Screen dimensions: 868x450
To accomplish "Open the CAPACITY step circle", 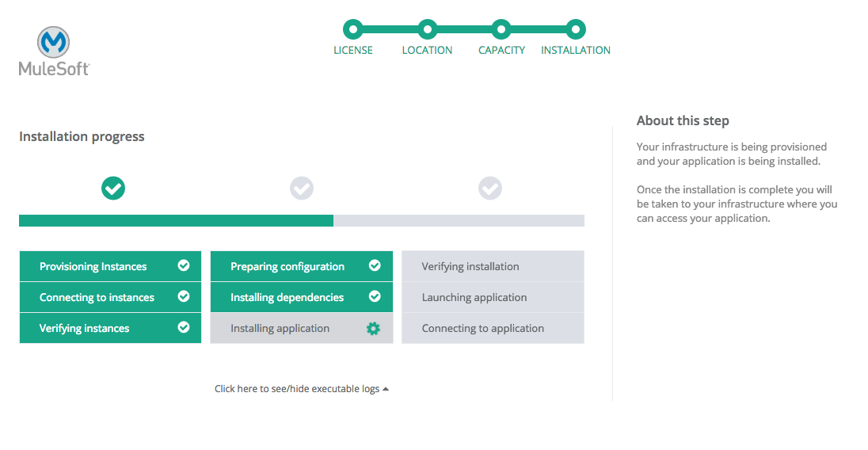I will (501, 30).
